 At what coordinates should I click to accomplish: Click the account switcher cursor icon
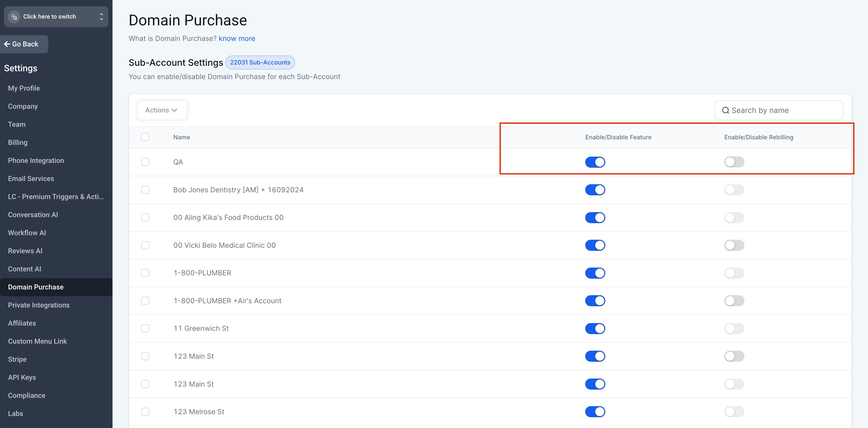point(14,17)
